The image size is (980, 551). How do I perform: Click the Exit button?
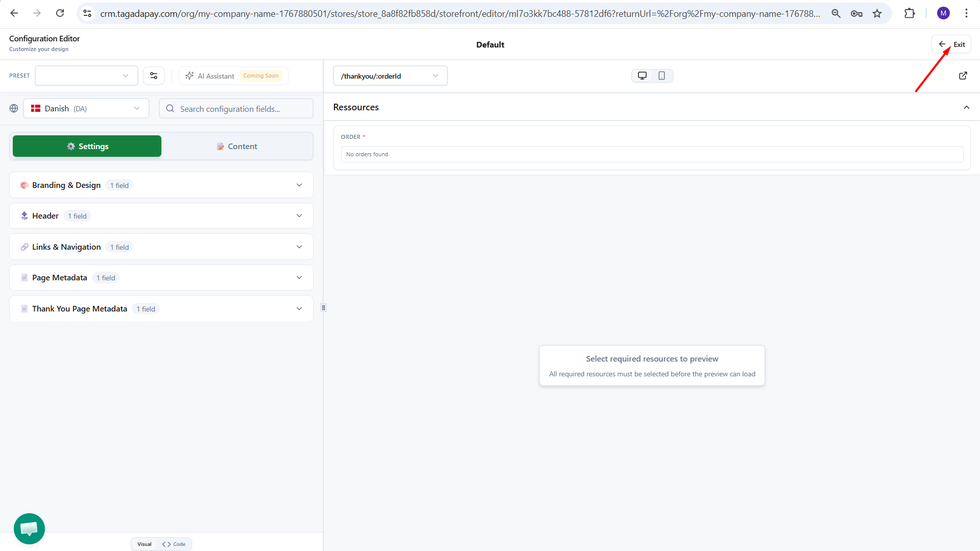(x=951, y=44)
